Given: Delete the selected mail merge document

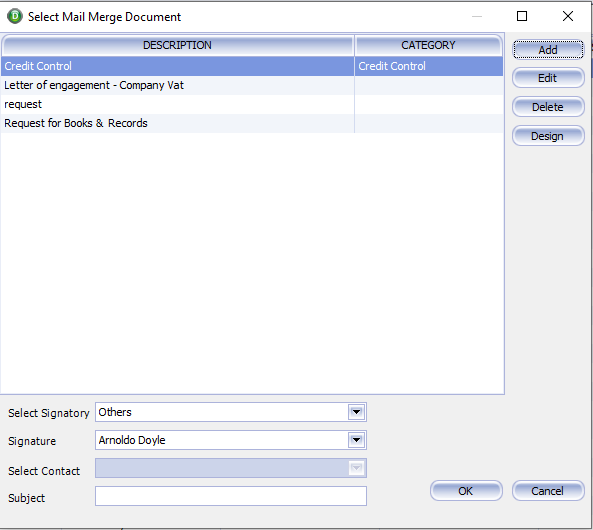Looking at the screenshot, I should [548, 107].
